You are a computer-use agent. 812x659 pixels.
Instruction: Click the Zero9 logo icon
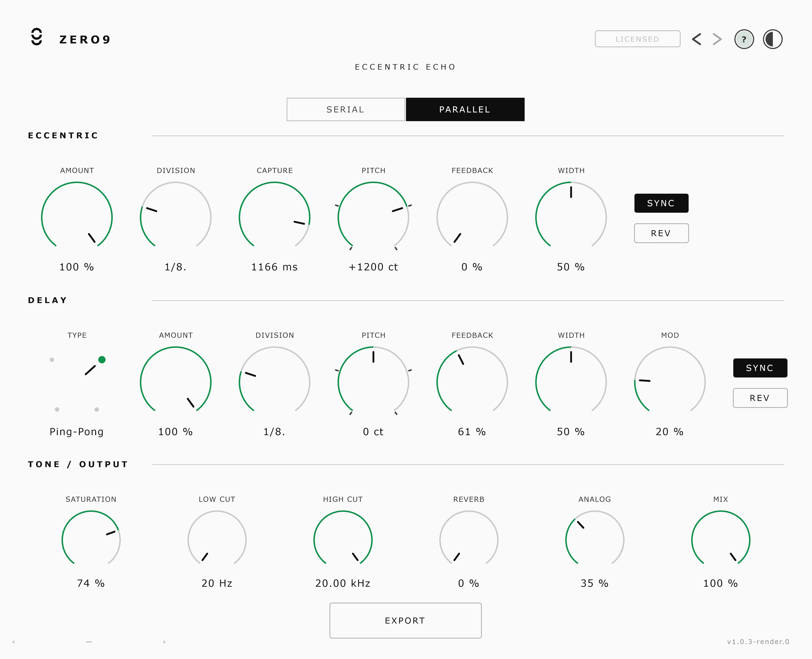(x=37, y=37)
